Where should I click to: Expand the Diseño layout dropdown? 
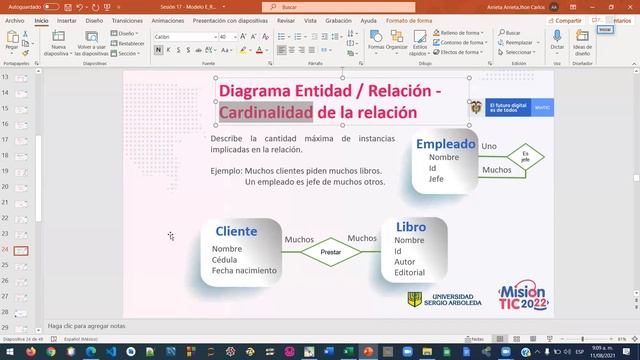pos(124,33)
